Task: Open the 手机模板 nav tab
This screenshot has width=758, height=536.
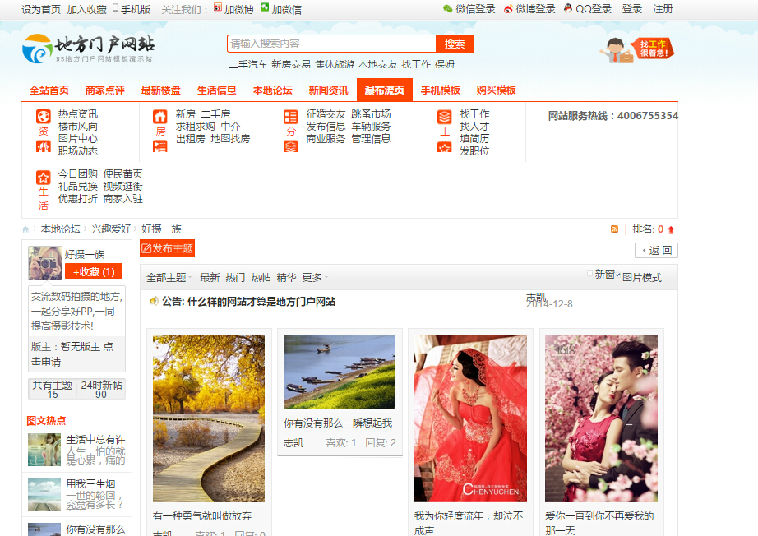Action: click(x=440, y=90)
